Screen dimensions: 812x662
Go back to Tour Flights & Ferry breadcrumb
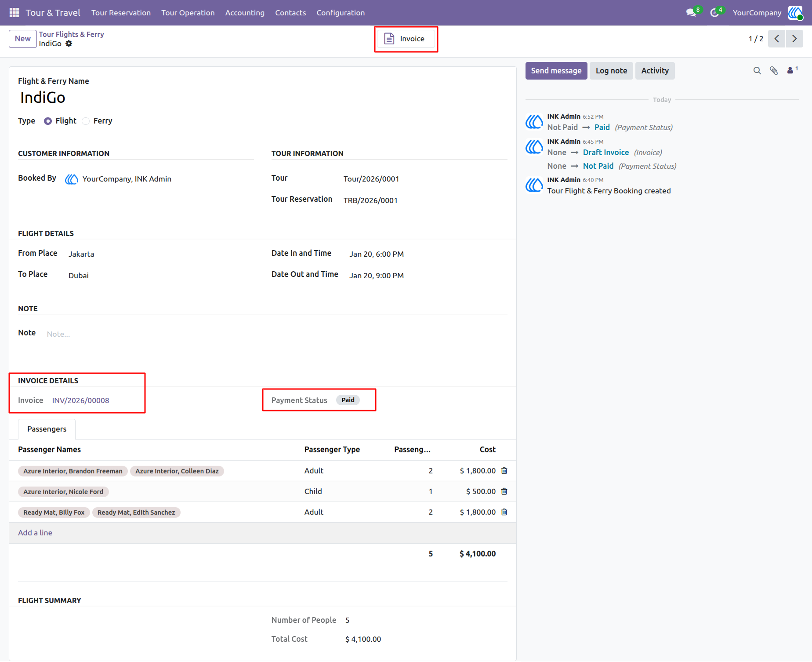71,34
